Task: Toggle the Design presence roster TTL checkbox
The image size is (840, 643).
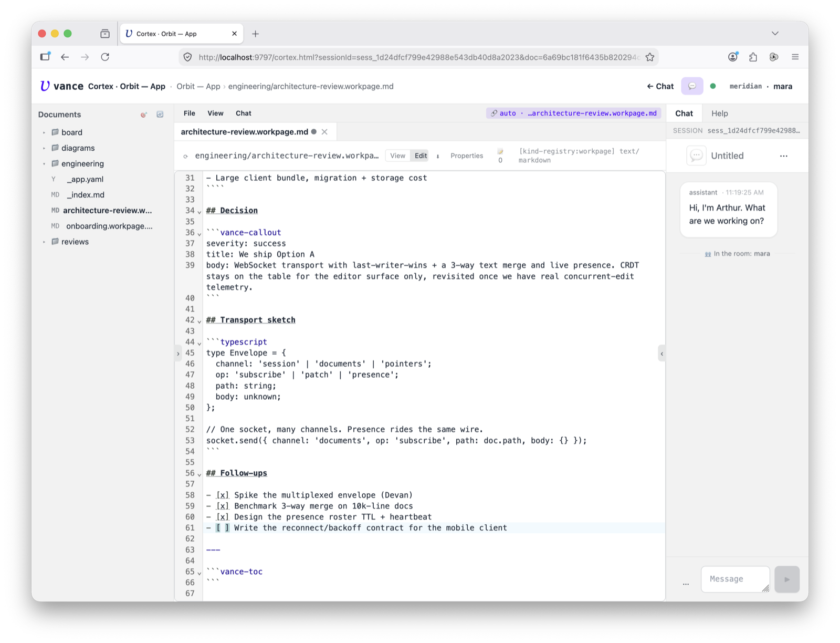Action: (x=223, y=517)
